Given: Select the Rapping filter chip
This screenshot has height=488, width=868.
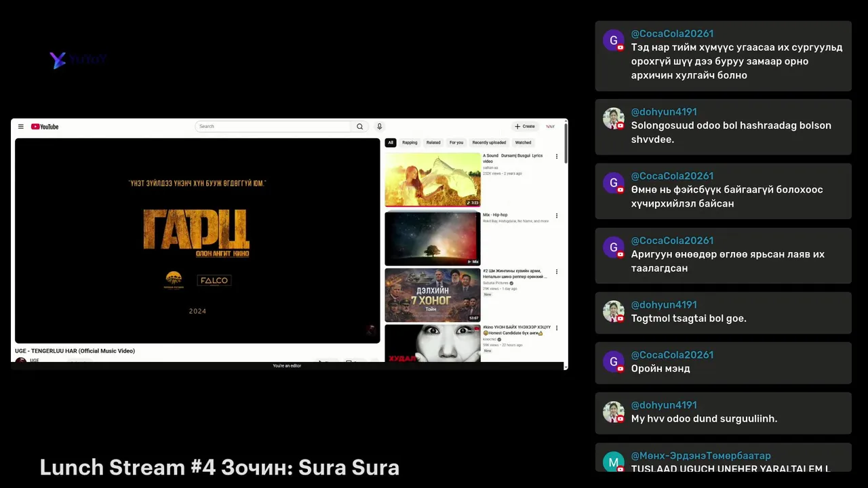Looking at the screenshot, I should (x=410, y=142).
